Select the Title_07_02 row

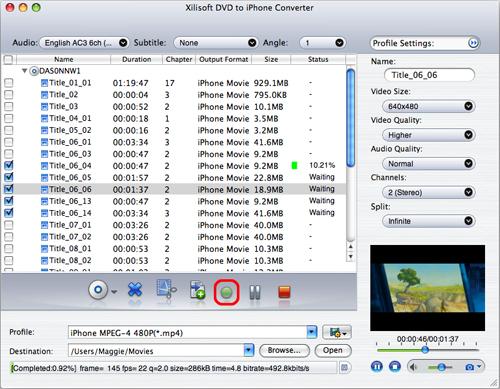174,237
